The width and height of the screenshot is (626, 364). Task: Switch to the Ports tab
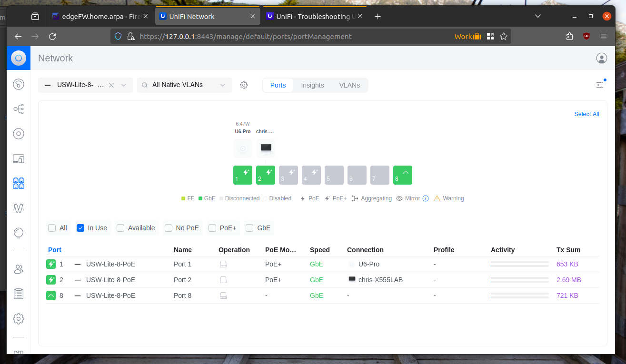coord(278,85)
